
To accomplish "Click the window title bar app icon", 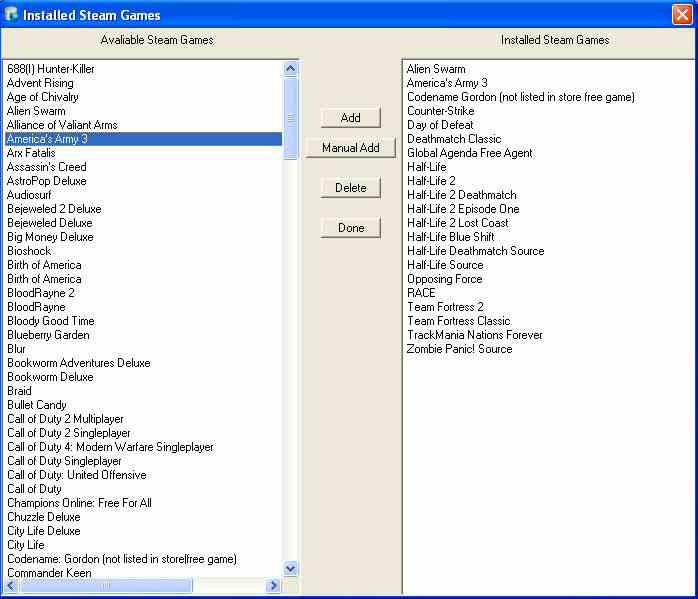I will coord(12,15).
